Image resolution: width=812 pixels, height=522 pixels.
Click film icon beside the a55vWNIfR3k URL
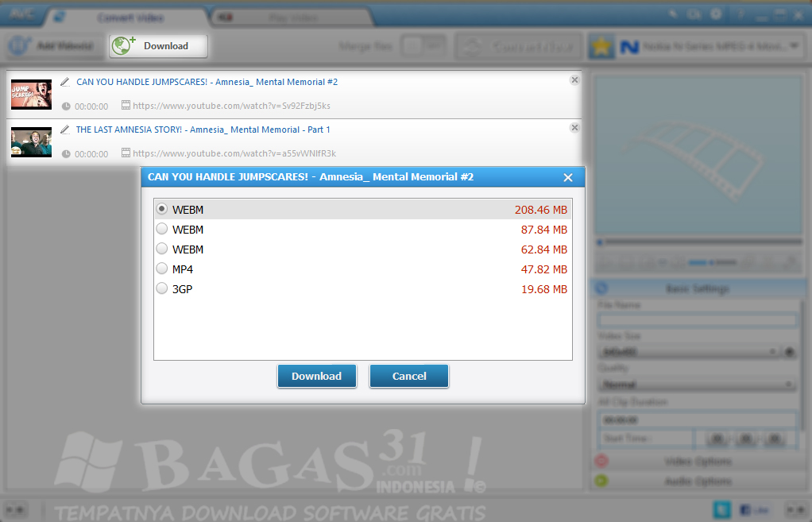click(126, 153)
